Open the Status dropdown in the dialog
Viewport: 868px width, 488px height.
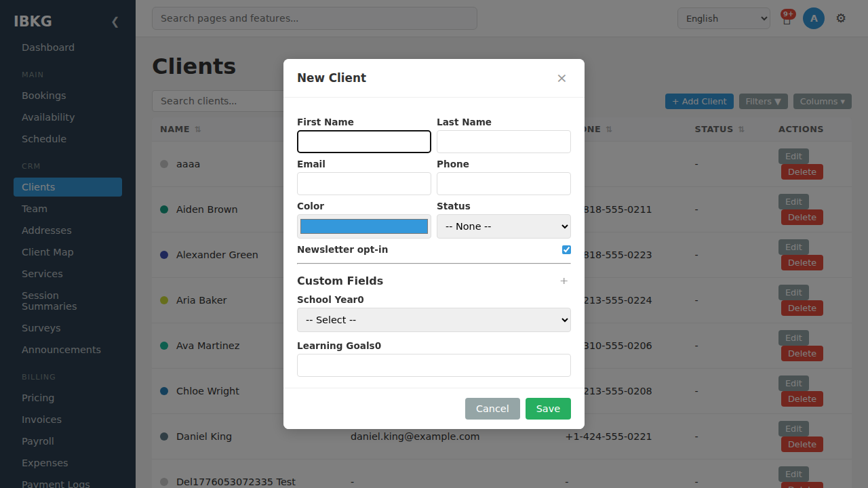tap(504, 226)
